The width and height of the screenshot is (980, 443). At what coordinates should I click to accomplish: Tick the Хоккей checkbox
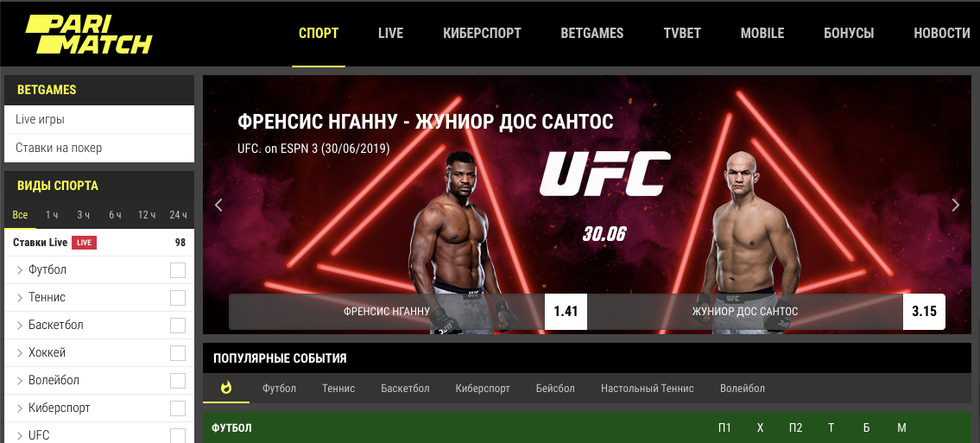(178, 353)
